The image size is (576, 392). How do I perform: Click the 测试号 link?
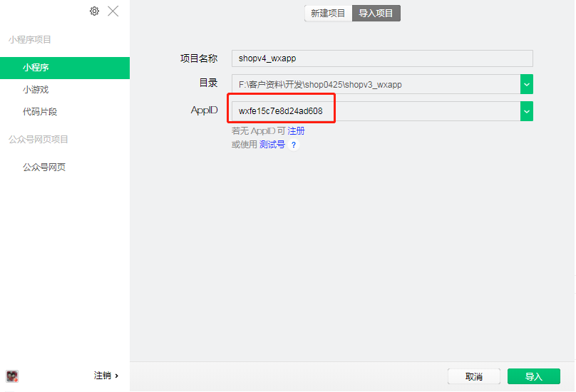272,145
